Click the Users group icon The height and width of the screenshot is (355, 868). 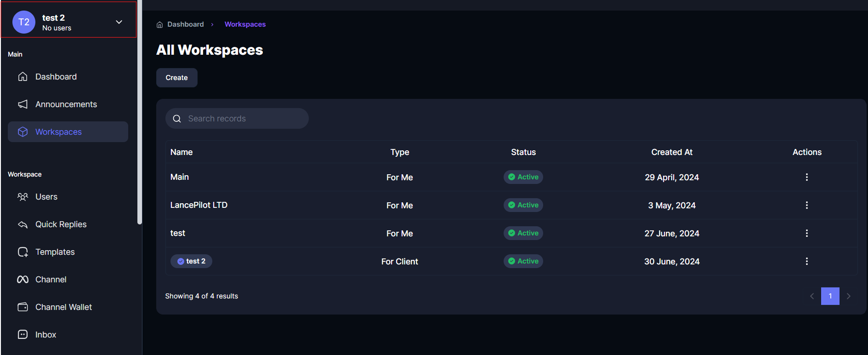click(23, 197)
